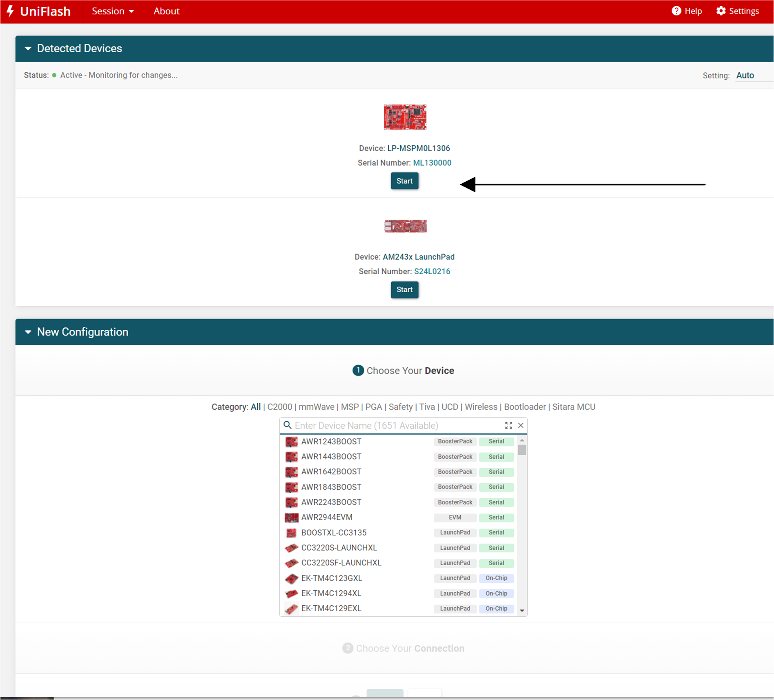Click the EK-TM4C1294XL board icon
Image resolution: width=774 pixels, height=700 pixels.
pos(291,593)
